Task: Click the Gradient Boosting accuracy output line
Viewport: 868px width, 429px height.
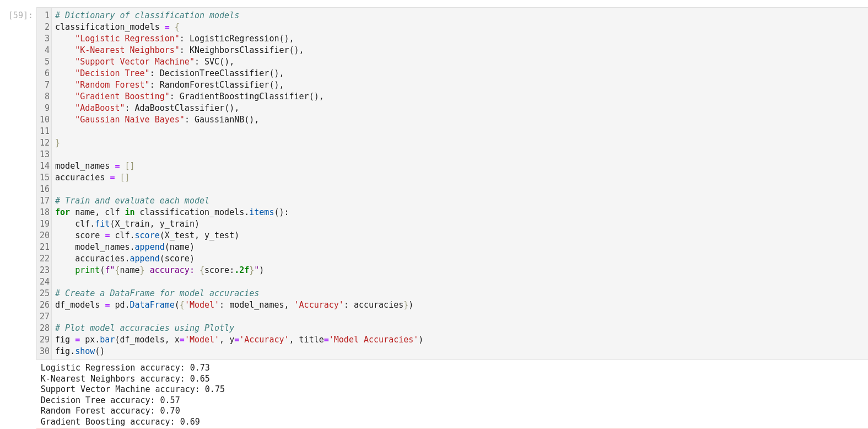Action: pos(120,422)
